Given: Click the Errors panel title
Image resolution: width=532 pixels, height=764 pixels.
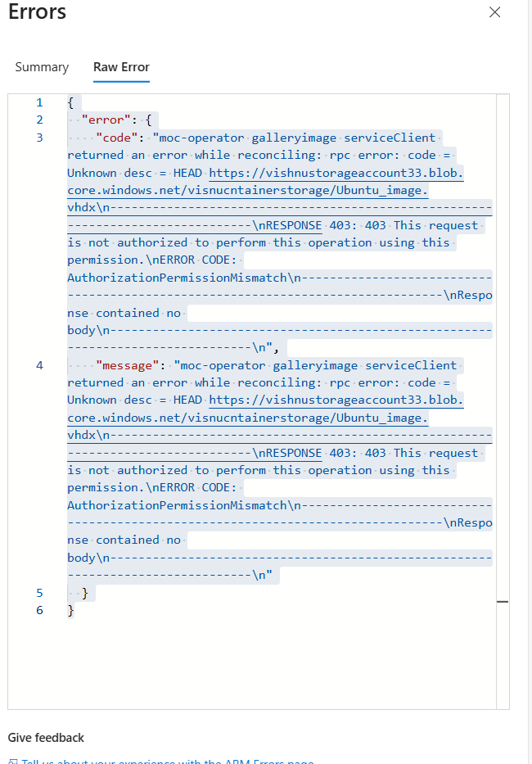Looking at the screenshot, I should (37, 11).
